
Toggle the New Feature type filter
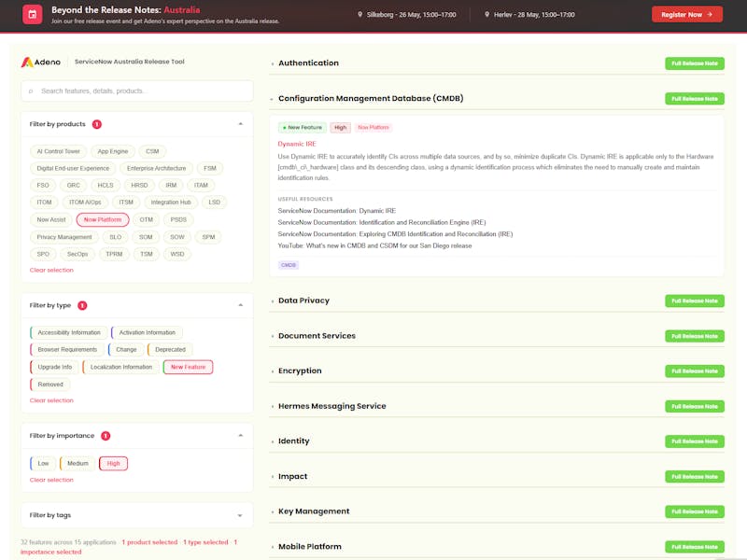tap(189, 367)
